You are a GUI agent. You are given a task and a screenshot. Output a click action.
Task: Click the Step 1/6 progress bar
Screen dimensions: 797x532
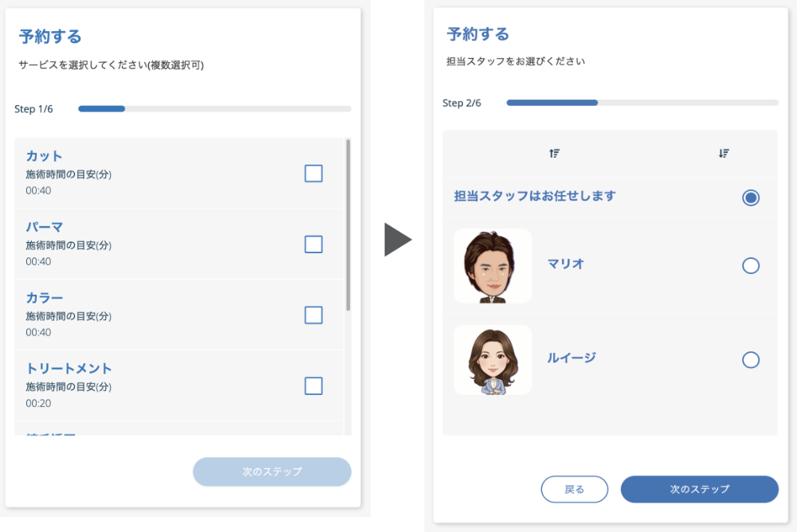[214, 108]
